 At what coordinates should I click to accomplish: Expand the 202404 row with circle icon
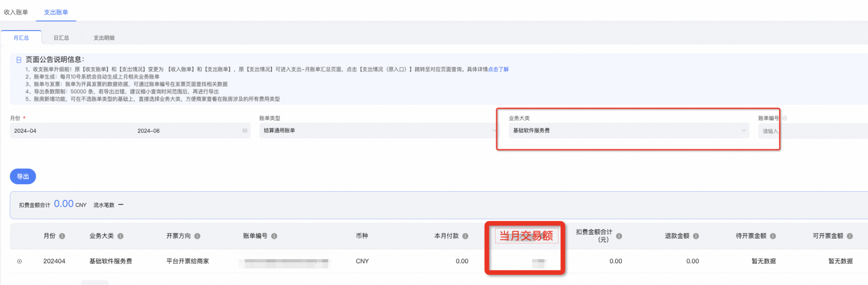[x=19, y=261]
